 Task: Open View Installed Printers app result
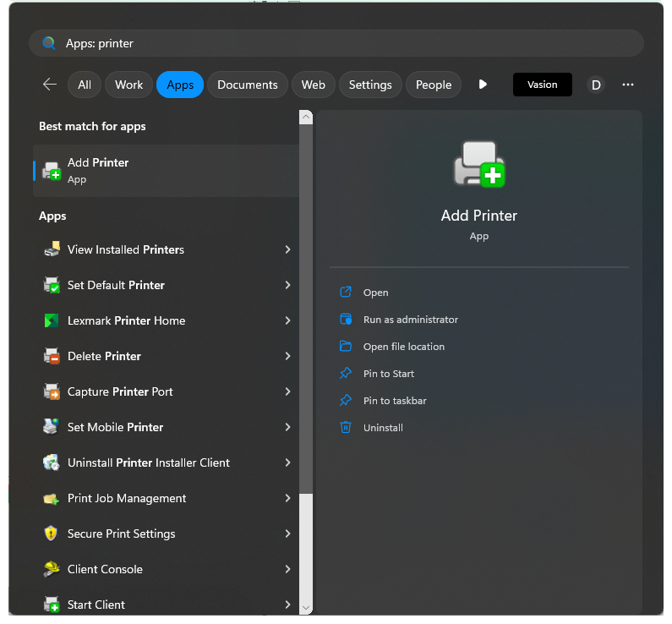click(166, 249)
